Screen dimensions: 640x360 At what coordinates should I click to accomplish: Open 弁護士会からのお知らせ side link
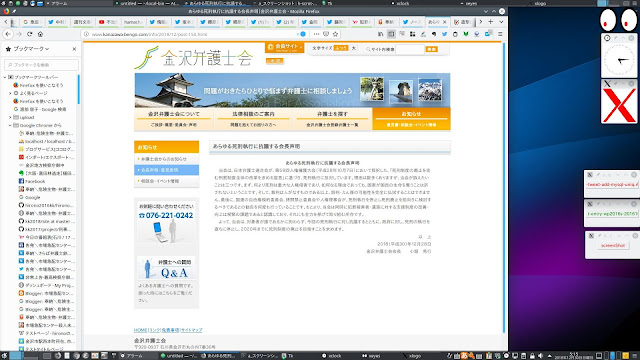point(167,159)
